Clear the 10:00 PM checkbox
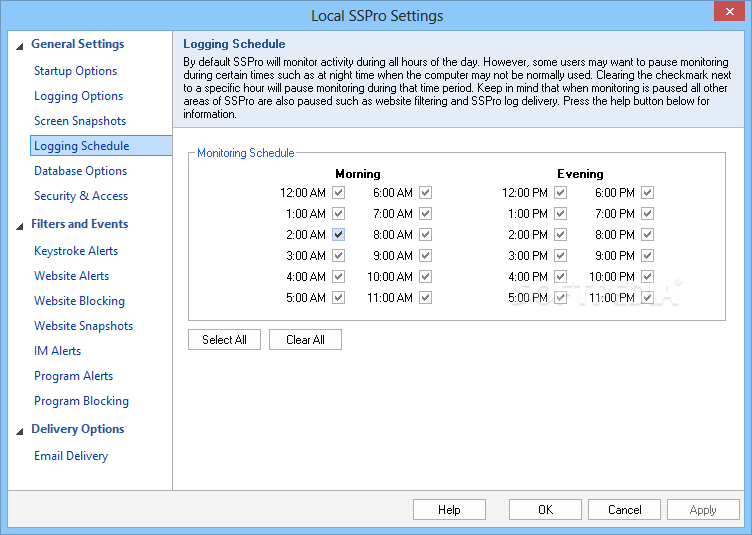The image size is (752, 535). point(647,277)
